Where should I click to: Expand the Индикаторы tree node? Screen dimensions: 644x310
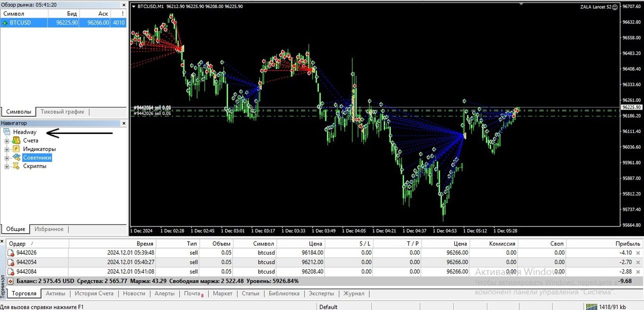7,149
